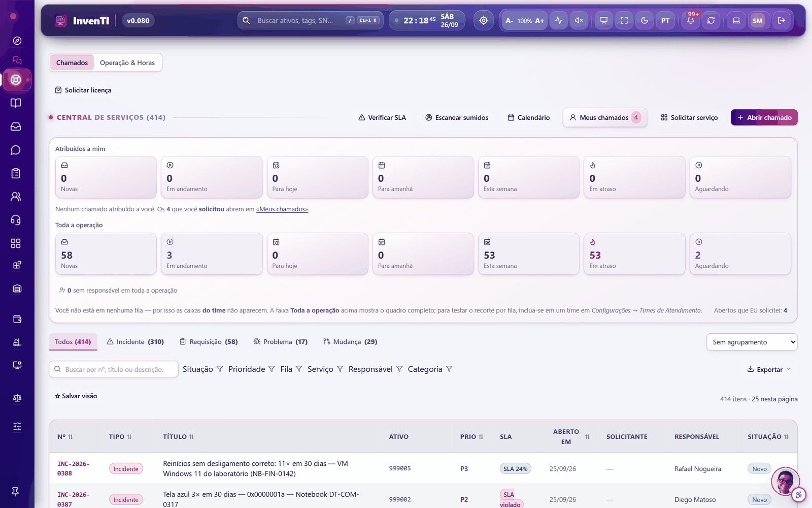Click Solicitar licença button
Screen dimensions: 812x508
(x=83, y=90)
